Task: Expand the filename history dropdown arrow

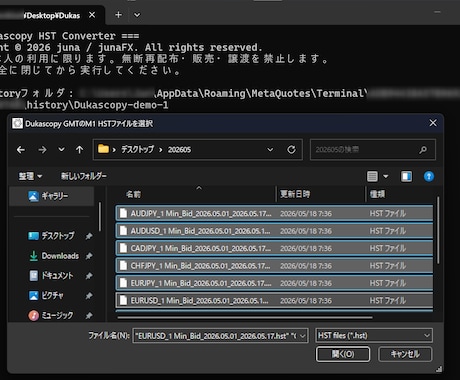Action: (x=303, y=336)
